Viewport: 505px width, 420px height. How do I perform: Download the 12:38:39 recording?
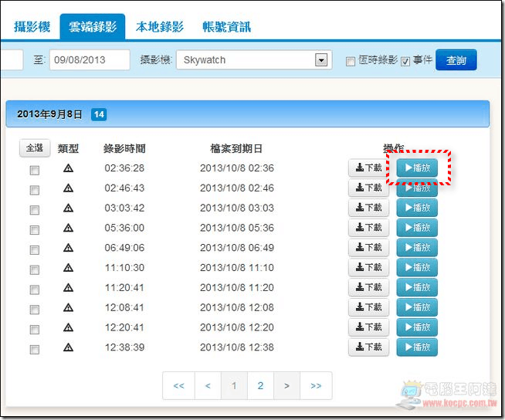tap(368, 347)
